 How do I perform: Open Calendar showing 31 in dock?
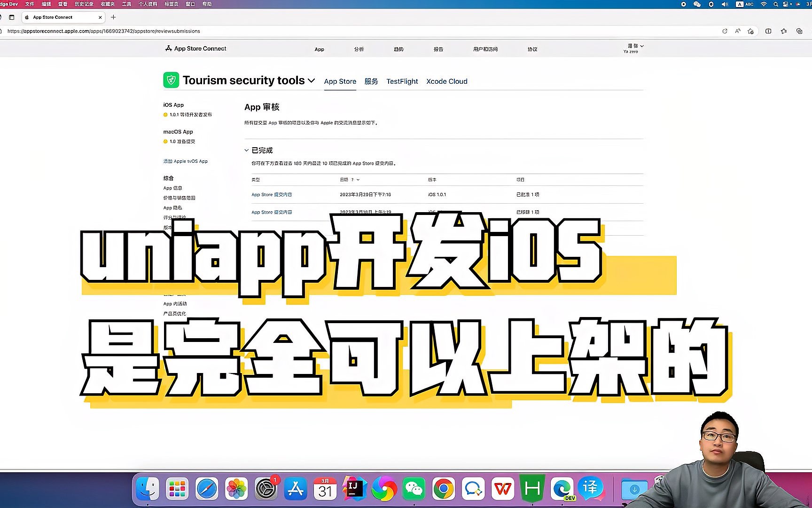[325, 489]
